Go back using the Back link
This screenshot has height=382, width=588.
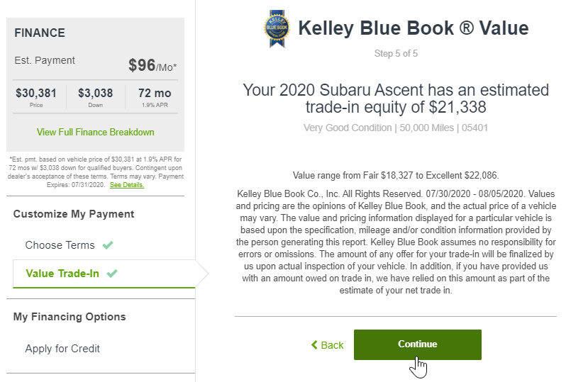tap(328, 345)
